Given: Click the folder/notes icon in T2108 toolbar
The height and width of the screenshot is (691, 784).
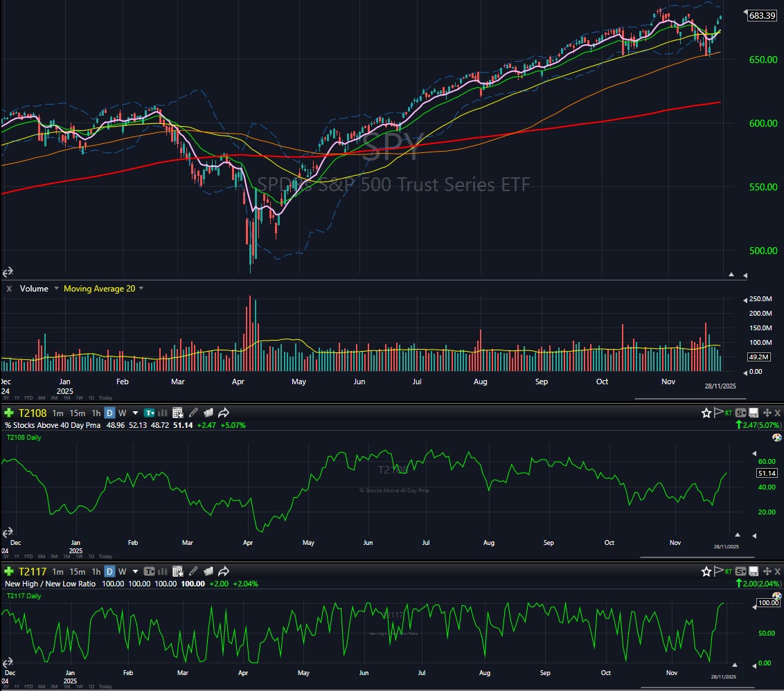Looking at the screenshot, I should 208,413.
